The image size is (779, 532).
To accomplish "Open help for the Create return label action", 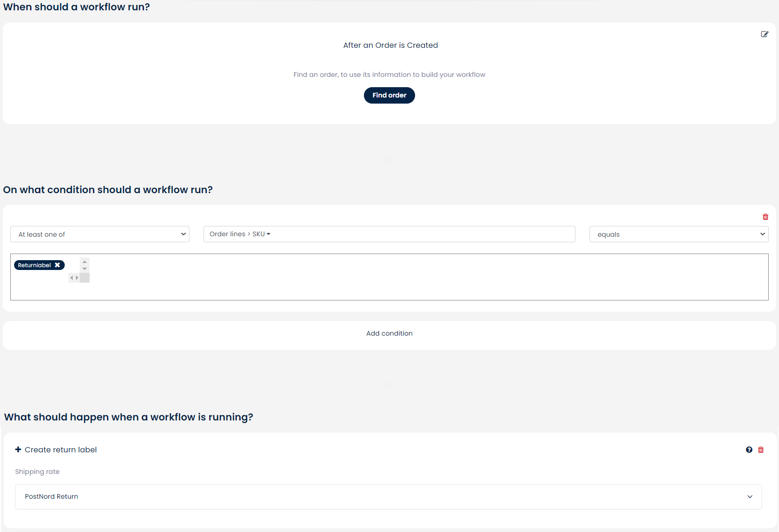I will pos(749,450).
